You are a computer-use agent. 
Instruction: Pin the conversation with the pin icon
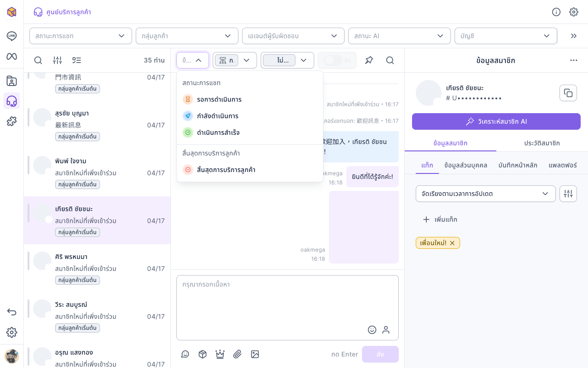369,60
